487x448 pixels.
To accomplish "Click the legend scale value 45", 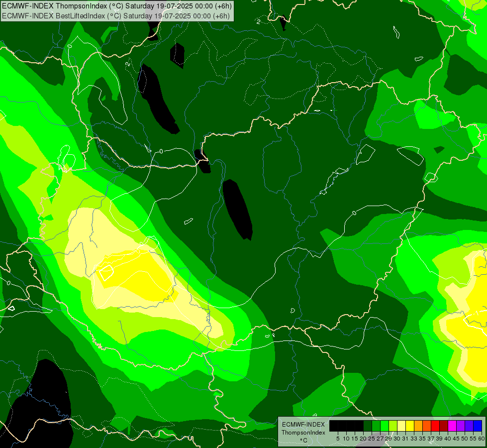I will (x=456, y=439).
